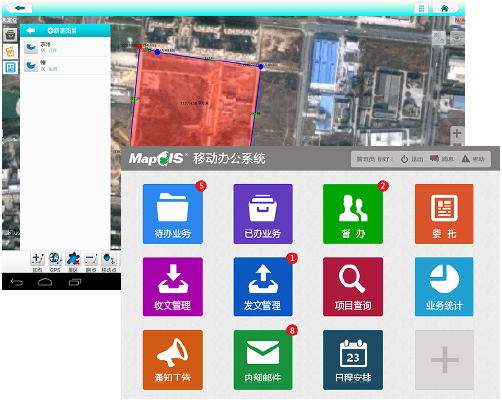Zoom in the map with the plus button
The image size is (502, 400).
457,133
